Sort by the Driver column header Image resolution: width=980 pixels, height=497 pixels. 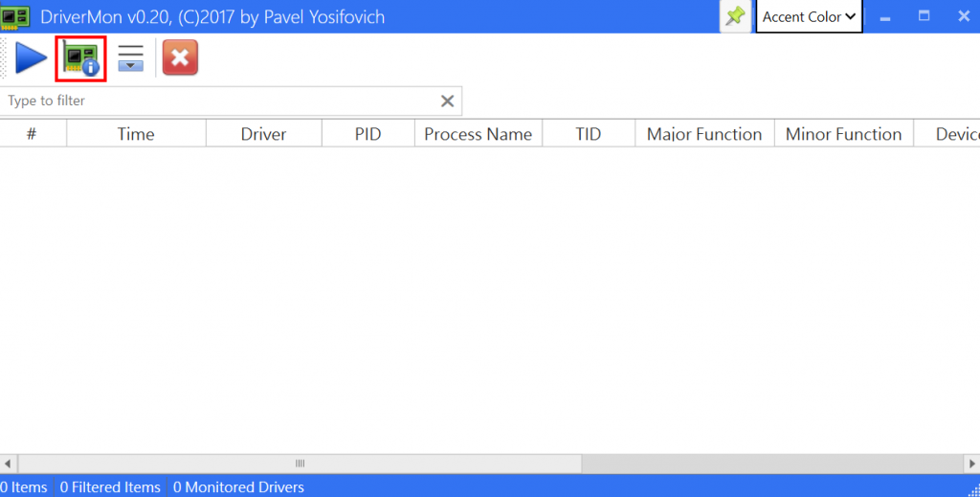click(x=264, y=134)
